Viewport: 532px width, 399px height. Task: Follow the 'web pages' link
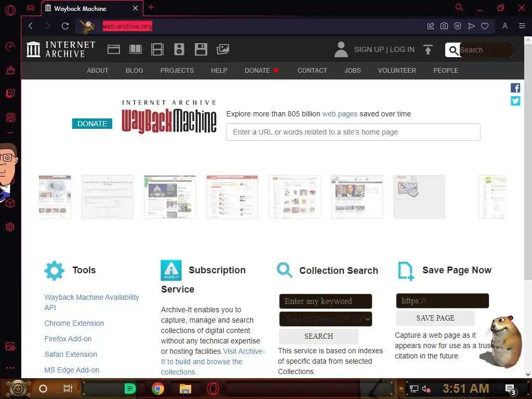(340, 114)
